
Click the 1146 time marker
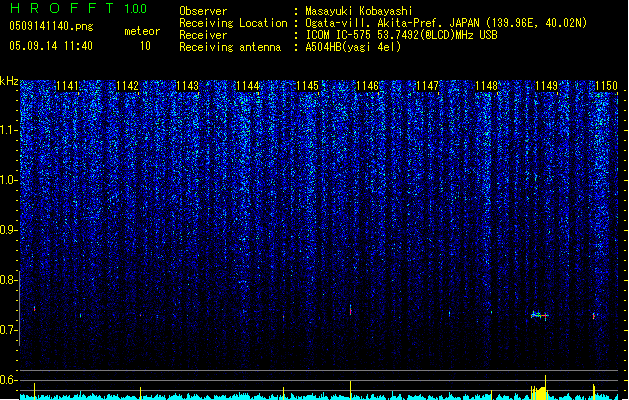[x=367, y=86]
